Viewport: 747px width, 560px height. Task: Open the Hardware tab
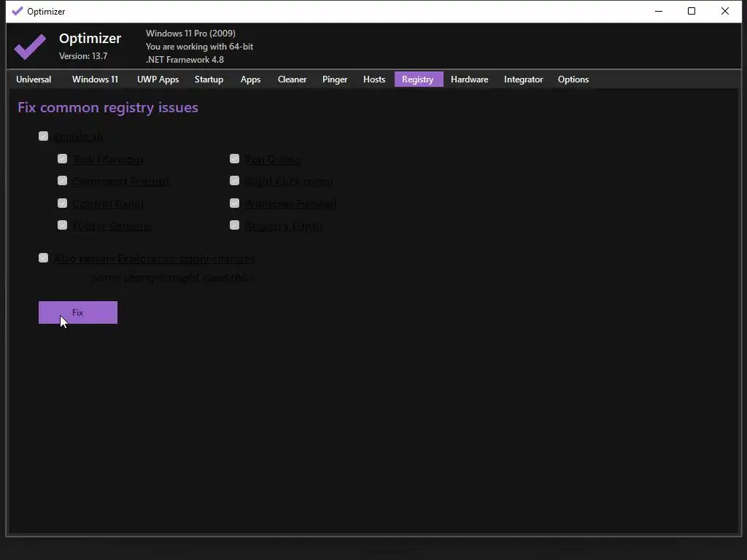click(469, 79)
